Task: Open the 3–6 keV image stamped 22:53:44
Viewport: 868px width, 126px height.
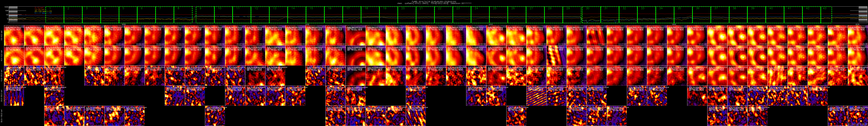Action: pos(155,36)
